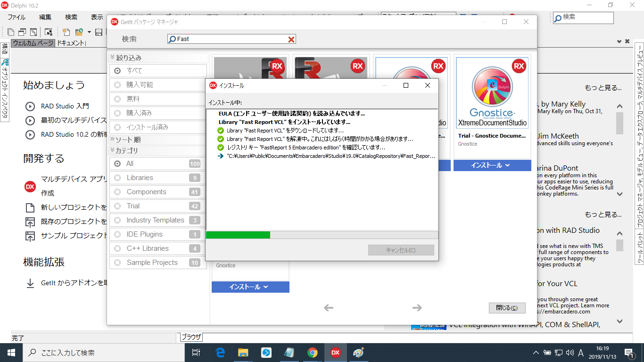Image resolution: width=644 pixels, height=362 pixels.
Task: Select the Components category radio button
Action: 117,192
